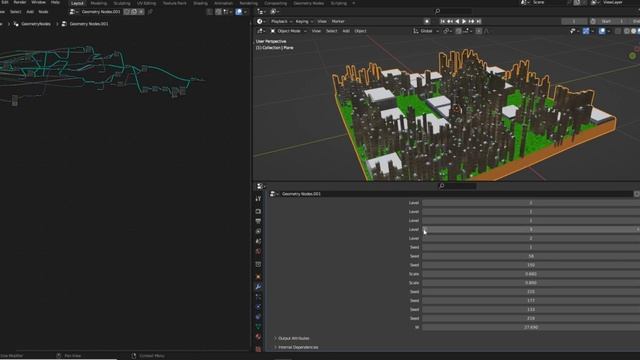Switch to the Layout workspace tab
This screenshot has height=360, width=640.
pyautogui.click(x=77, y=3)
